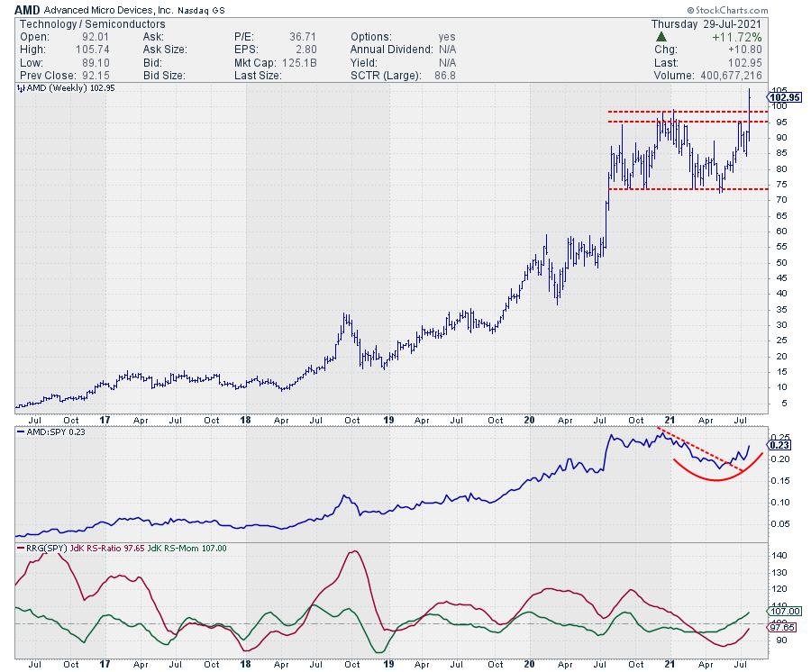Click the bar icon before AMD (Weekly) legend
The image size is (811, 672).
click(21, 88)
